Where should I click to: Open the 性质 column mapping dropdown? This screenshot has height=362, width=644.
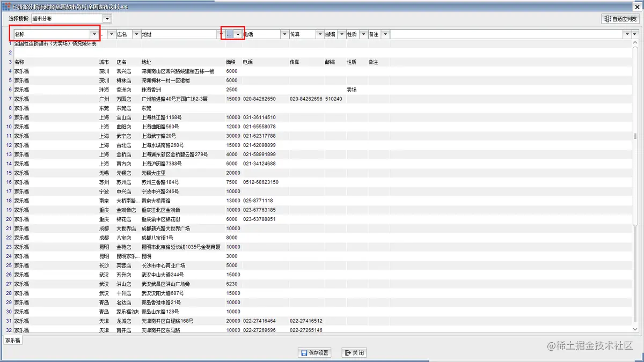tap(363, 34)
